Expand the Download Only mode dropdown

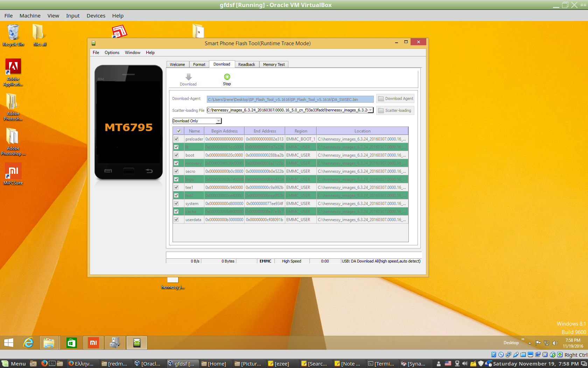(x=218, y=121)
